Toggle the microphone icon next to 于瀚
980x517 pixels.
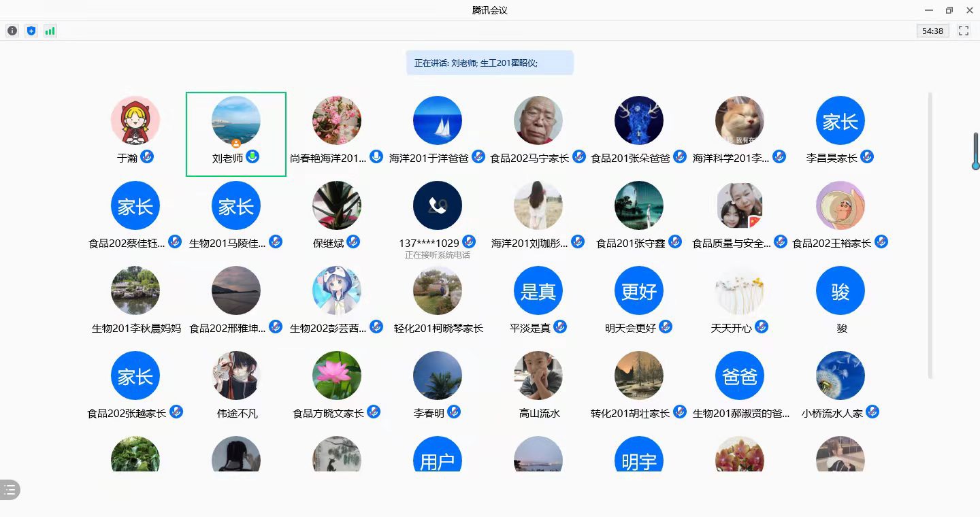(147, 157)
